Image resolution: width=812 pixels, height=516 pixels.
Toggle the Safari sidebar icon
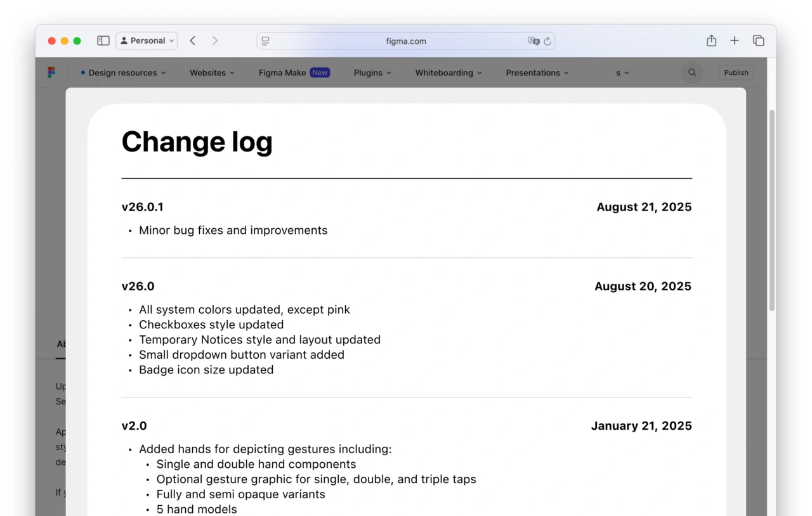click(x=103, y=40)
